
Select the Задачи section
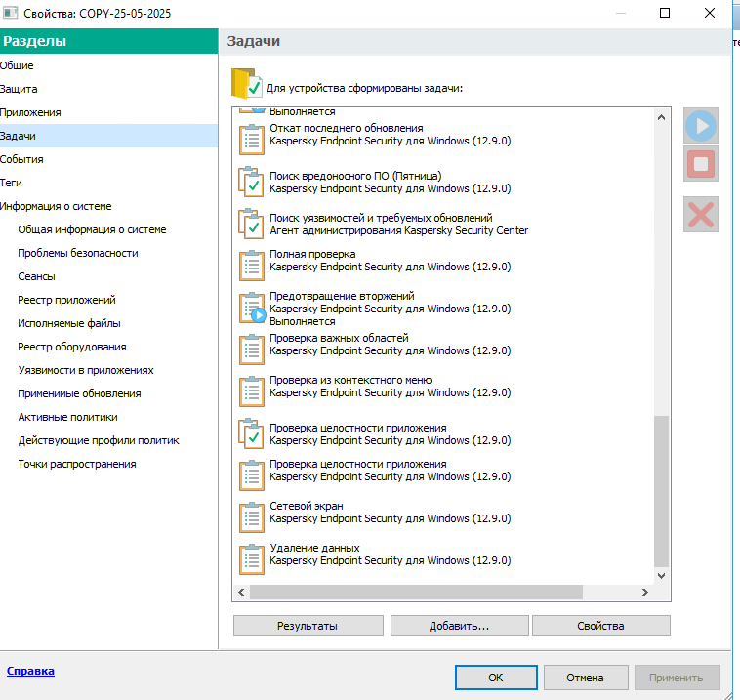(x=108, y=136)
